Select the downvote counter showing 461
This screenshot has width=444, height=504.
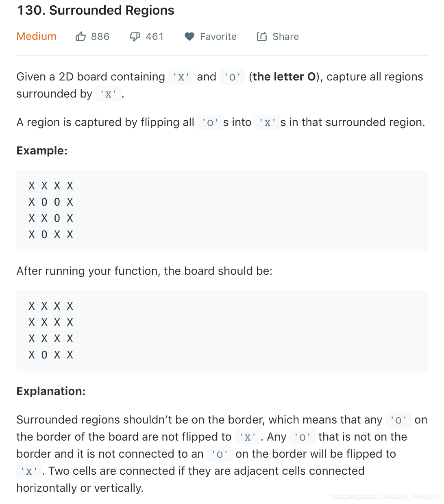(x=154, y=36)
